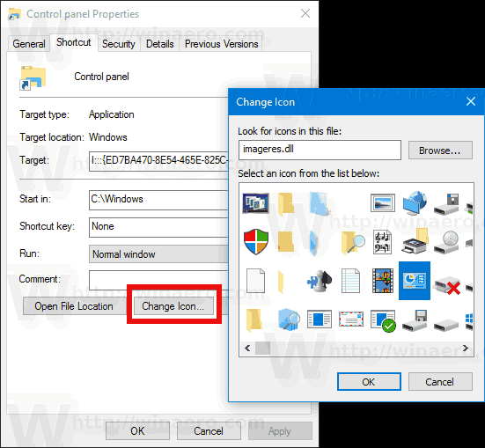This screenshot has height=448, width=485.
Task: Open the Previous Versions tab
Action: 222,44
